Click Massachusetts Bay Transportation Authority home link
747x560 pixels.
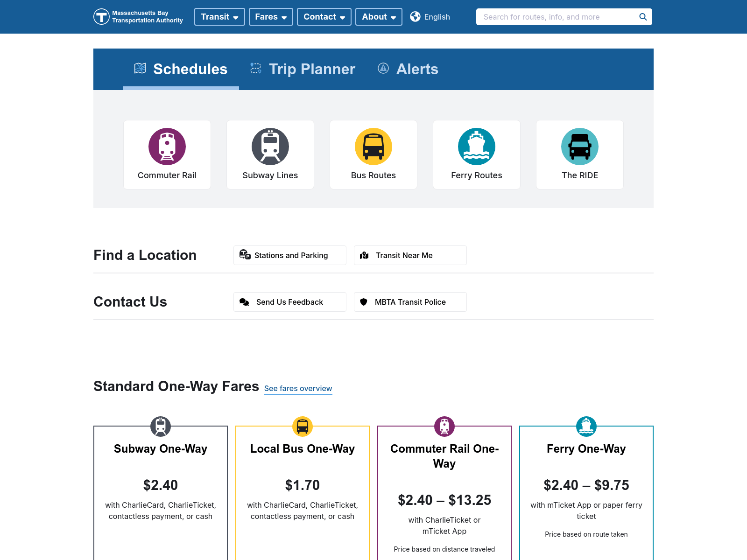tap(138, 17)
